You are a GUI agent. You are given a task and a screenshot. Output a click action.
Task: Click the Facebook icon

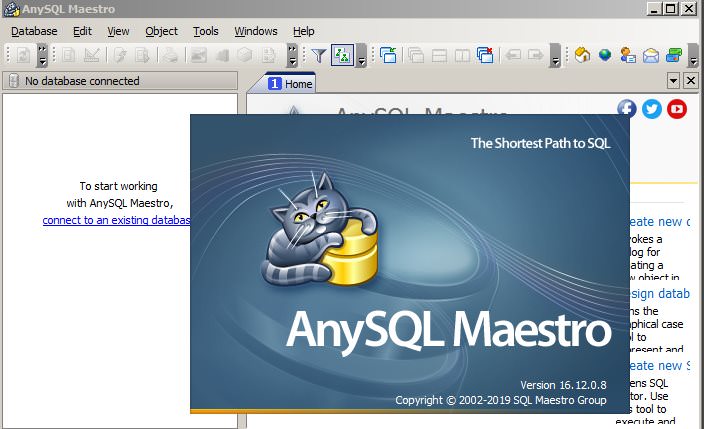point(627,109)
